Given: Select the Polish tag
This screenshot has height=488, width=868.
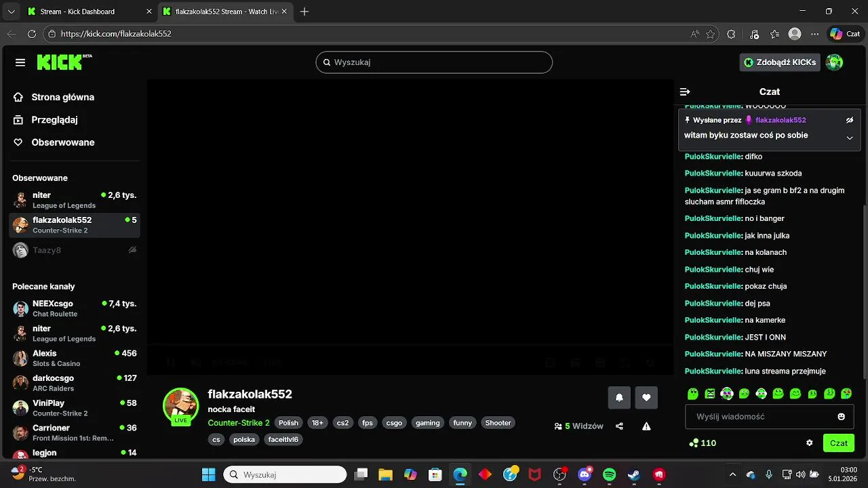Looking at the screenshot, I should click(288, 423).
